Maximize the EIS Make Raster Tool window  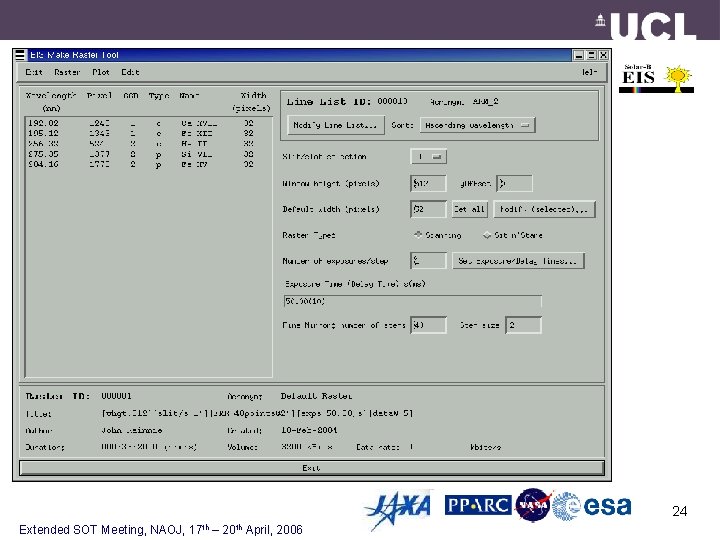pyautogui.click(x=591, y=55)
